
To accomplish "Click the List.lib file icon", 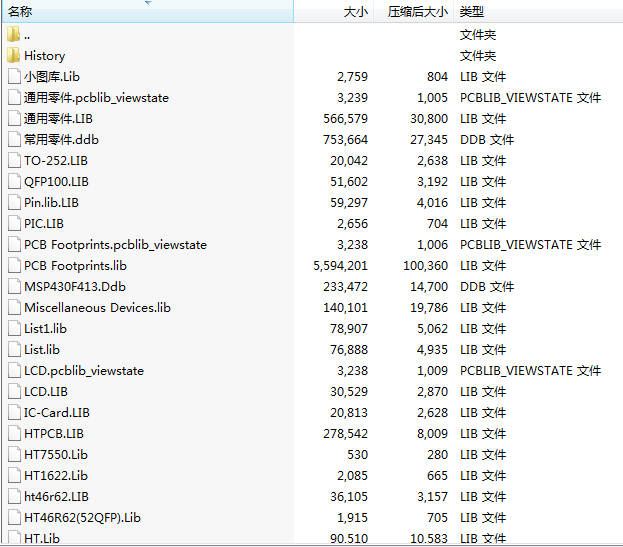I will pyautogui.click(x=14, y=350).
